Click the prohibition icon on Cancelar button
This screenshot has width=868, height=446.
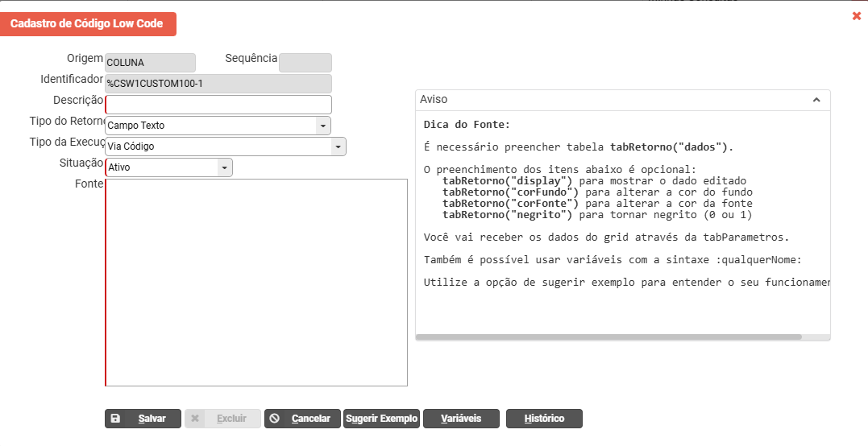click(275, 419)
